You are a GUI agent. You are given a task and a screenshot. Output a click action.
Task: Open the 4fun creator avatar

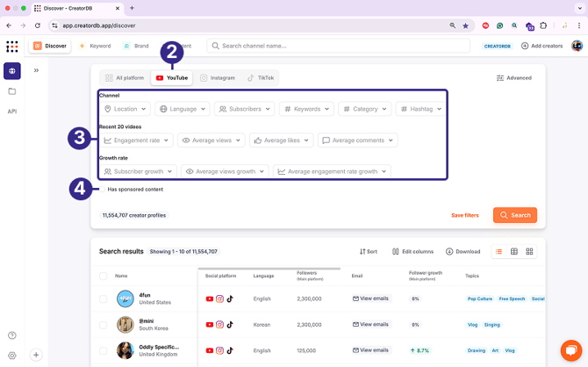(x=125, y=299)
